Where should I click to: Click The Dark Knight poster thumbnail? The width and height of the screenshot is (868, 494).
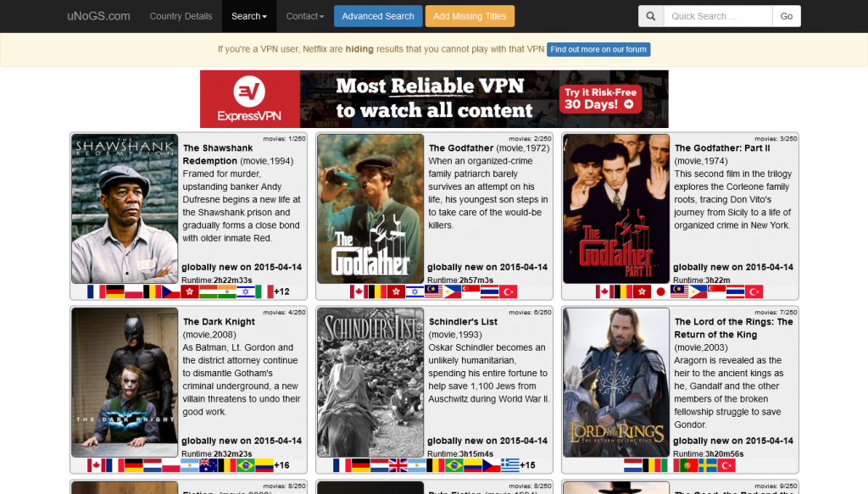tap(125, 382)
